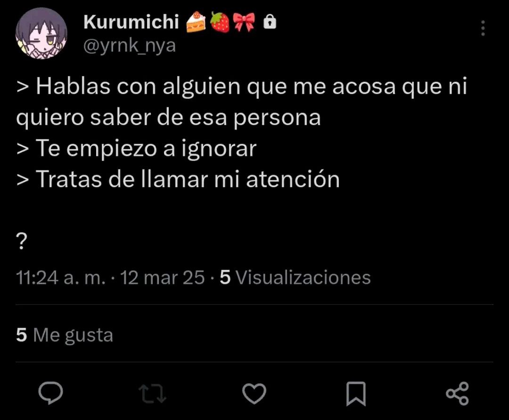
Task: Like the post with the heart icon
Action: 254,394
